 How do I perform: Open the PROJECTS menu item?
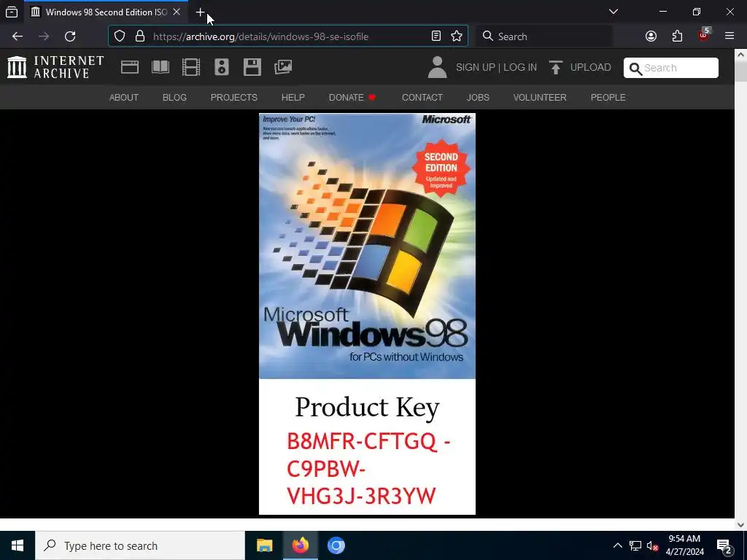click(x=234, y=98)
